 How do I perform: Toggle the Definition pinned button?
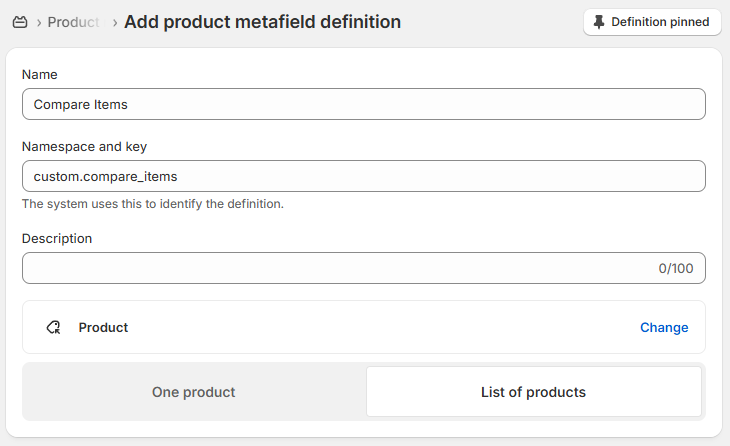coord(652,22)
